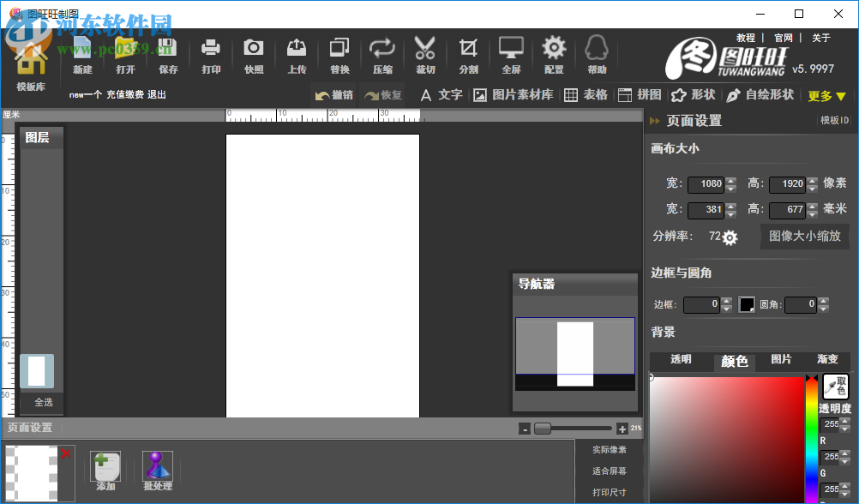Delete page thumbnail with red X
The image size is (859, 504).
coord(66,453)
